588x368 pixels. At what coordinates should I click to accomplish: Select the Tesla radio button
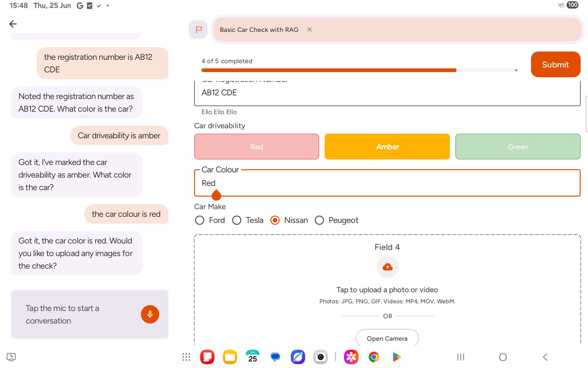[237, 220]
